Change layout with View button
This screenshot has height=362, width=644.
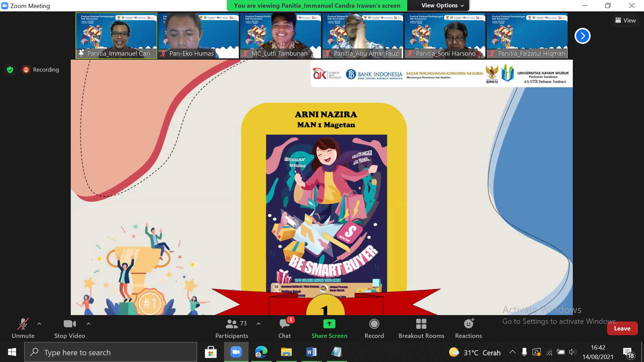pyautogui.click(x=626, y=20)
